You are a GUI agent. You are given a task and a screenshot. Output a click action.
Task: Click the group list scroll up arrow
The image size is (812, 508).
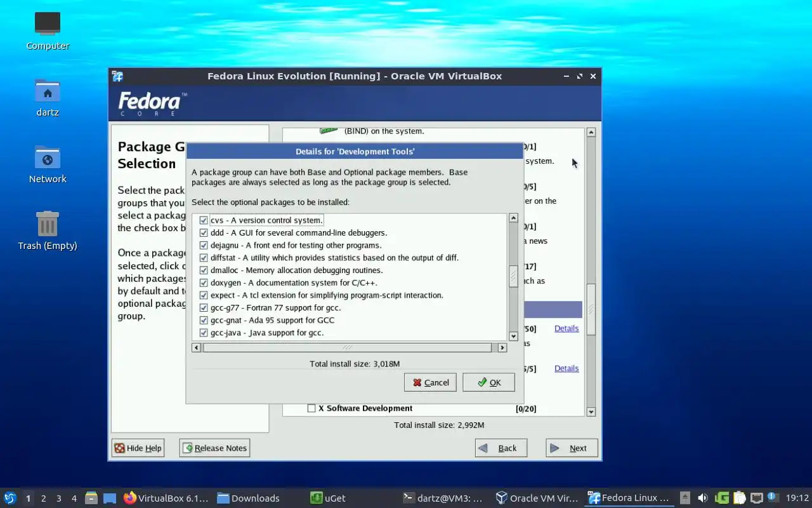click(591, 133)
